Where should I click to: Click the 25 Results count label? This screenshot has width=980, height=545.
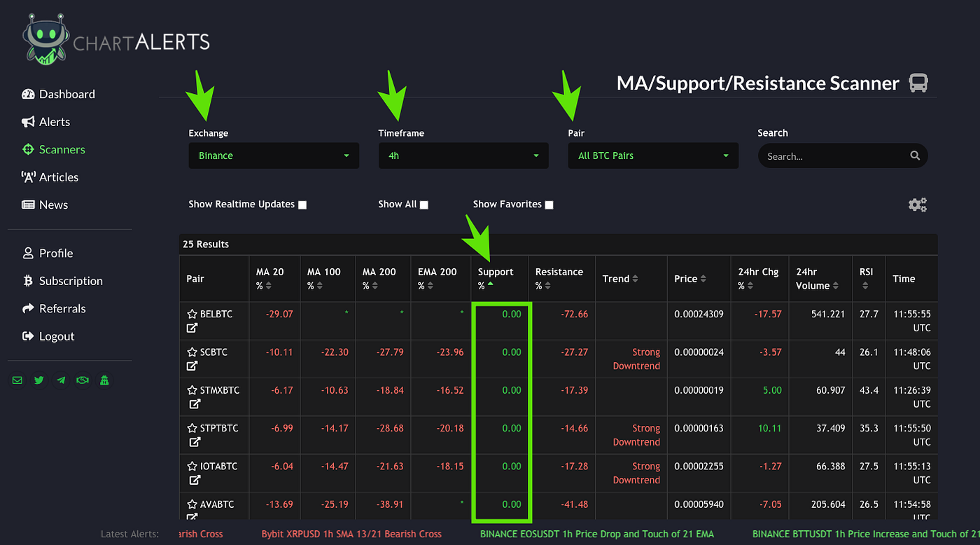(206, 244)
